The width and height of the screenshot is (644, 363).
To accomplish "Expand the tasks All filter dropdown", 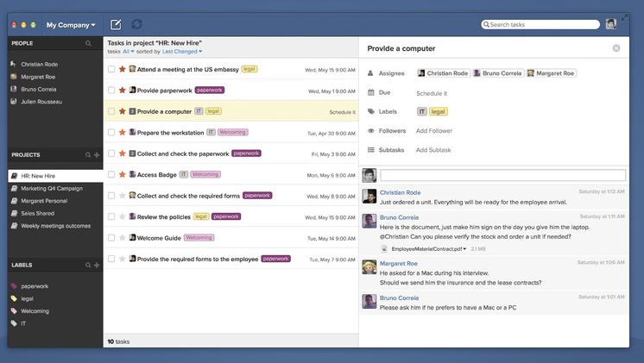I will pos(129,52).
